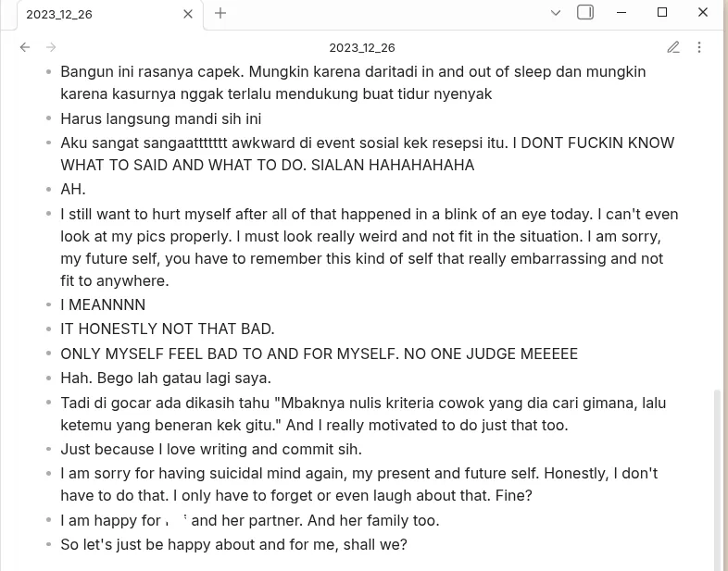Close the Obsidian window
728x571 pixels.
pos(703,12)
